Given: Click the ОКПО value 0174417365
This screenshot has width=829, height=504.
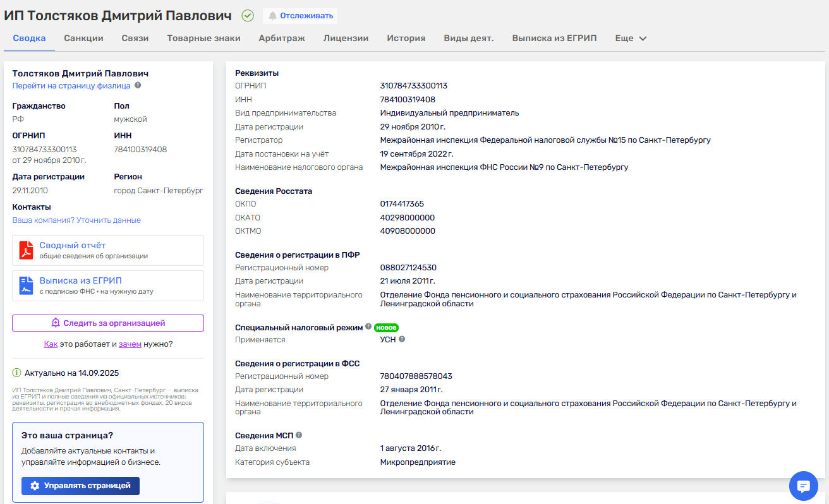Looking at the screenshot, I should click(x=402, y=204).
